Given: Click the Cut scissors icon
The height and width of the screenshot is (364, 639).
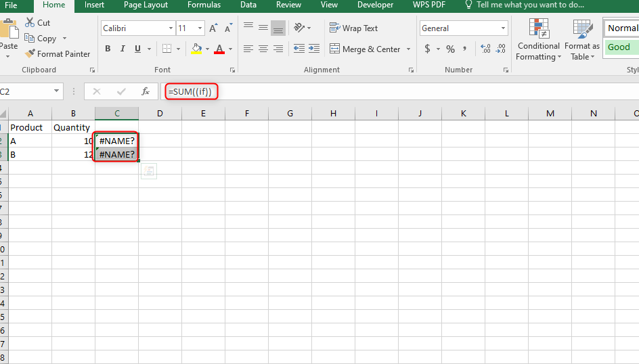Looking at the screenshot, I should [x=30, y=22].
